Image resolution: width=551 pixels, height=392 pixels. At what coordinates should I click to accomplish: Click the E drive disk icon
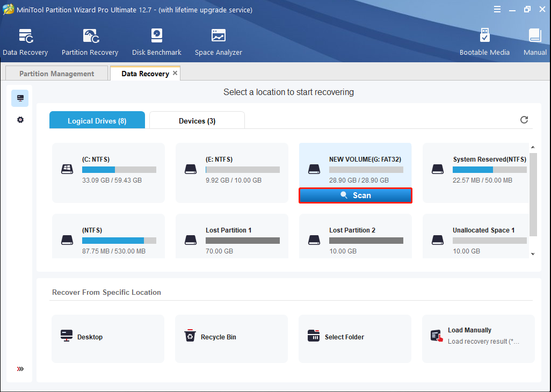pyautogui.click(x=191, y=169)
